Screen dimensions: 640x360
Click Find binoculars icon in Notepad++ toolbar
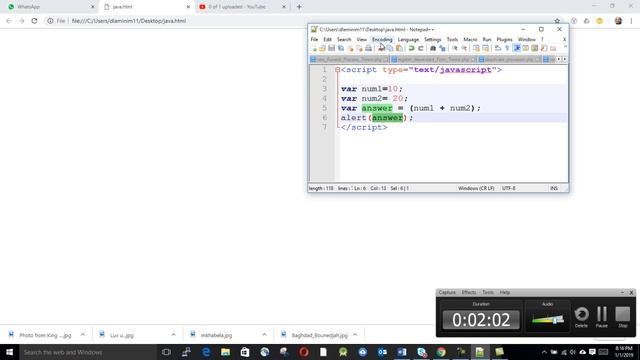(x=433, y=49)
